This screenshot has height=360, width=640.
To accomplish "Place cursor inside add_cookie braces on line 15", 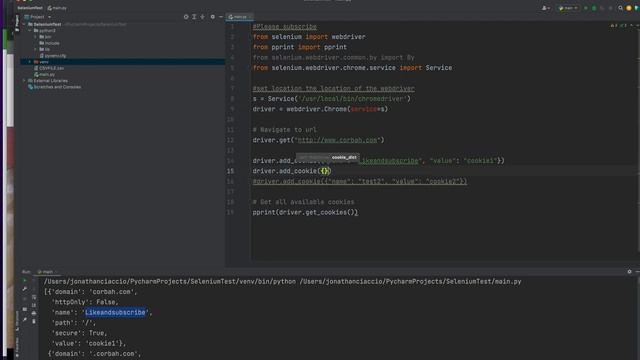I will point(324,171).
